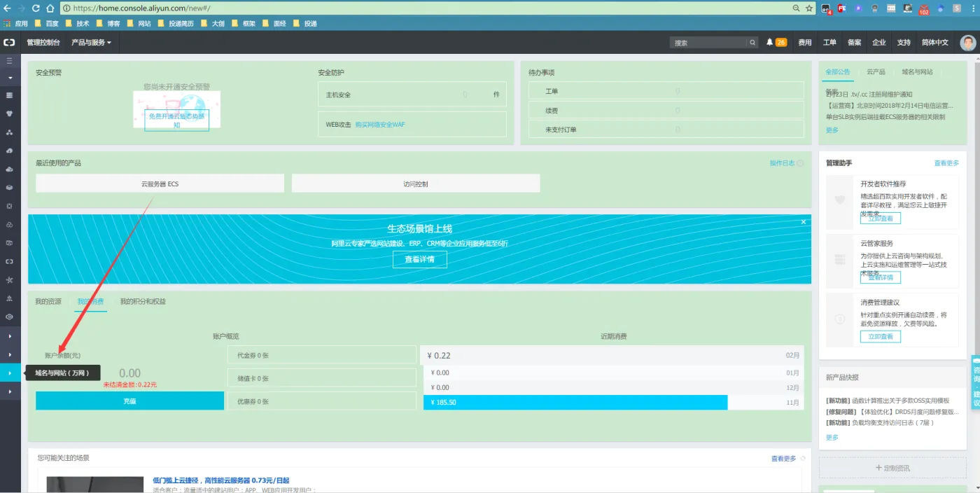This screenshot has width=980, height=493.
Task: Click 免费开通云盾态势感知 button
Action: (x=177, y=120)
